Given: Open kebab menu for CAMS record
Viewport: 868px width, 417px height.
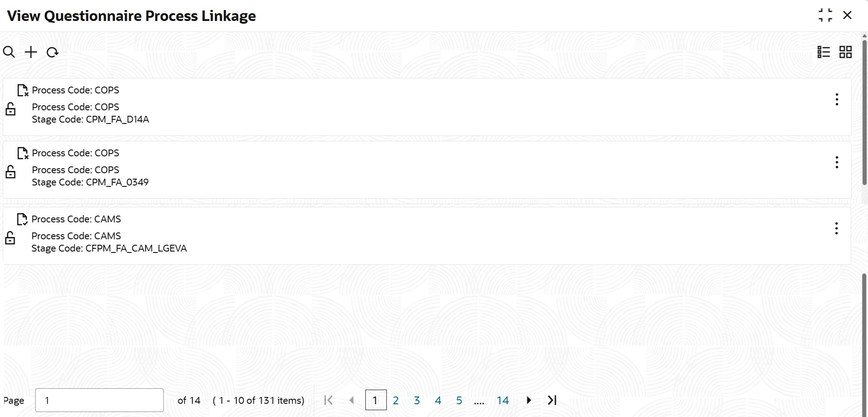Looking at the screenshot, I should point(836,228).
